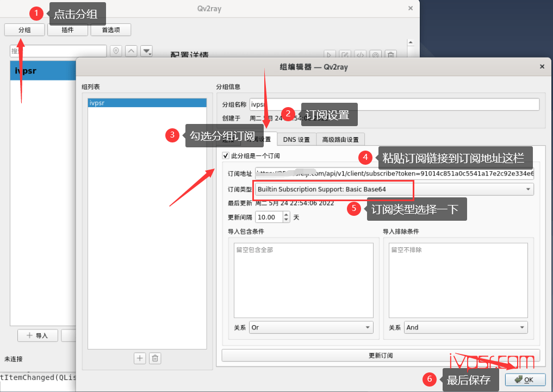Click the 导入排除条件 exclude text area
Viewport: 553px width, 392px height.
(458, 281)
